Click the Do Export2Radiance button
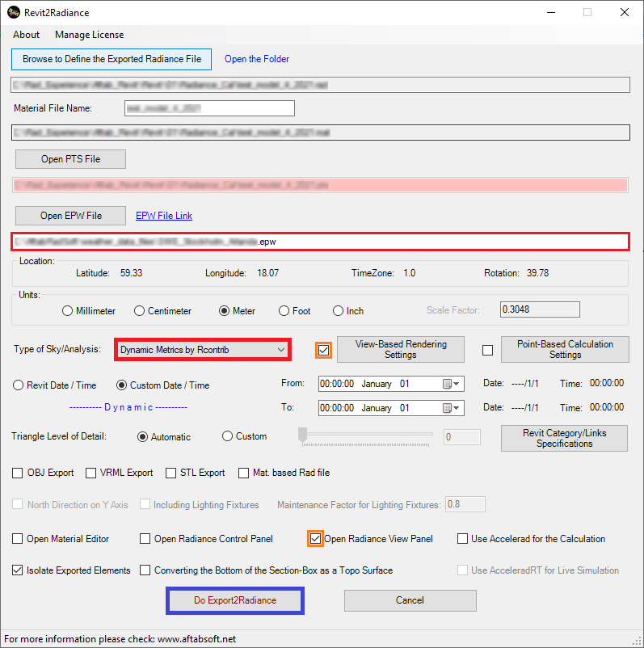This screenshot has width=644, height=648. click(x=235, y=600)
